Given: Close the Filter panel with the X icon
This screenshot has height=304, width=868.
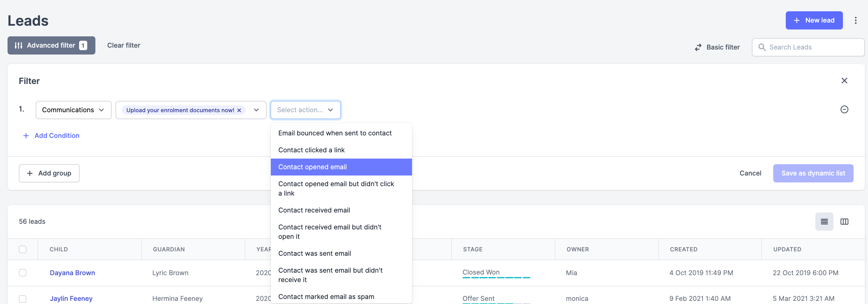Looking at the screenshot, I should [x=844, y=81].
